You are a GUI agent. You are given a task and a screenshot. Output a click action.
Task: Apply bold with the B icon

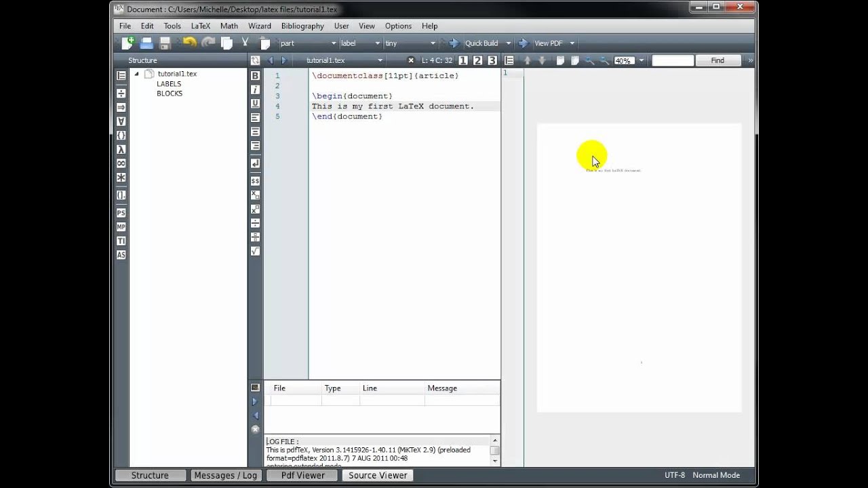tap(255, 76)
